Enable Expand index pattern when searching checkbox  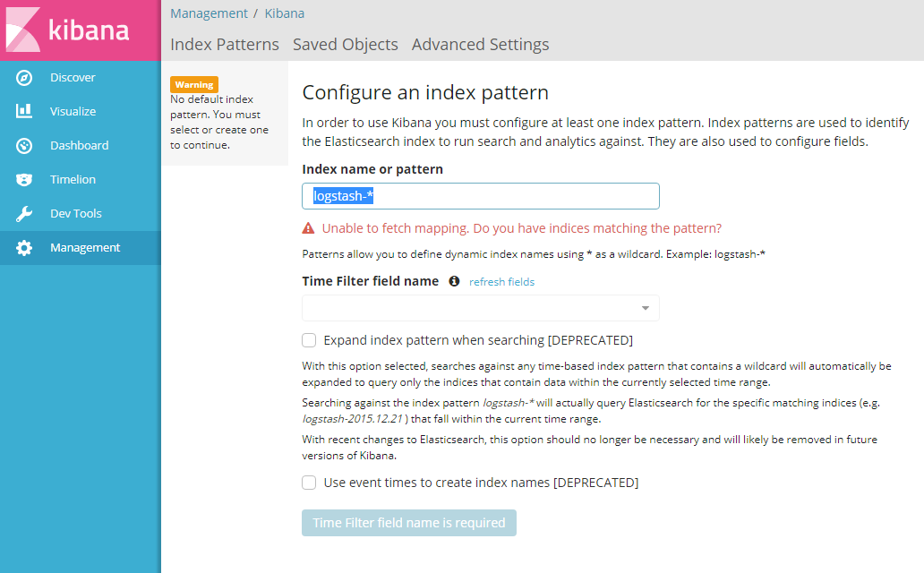tap(309, 340)
